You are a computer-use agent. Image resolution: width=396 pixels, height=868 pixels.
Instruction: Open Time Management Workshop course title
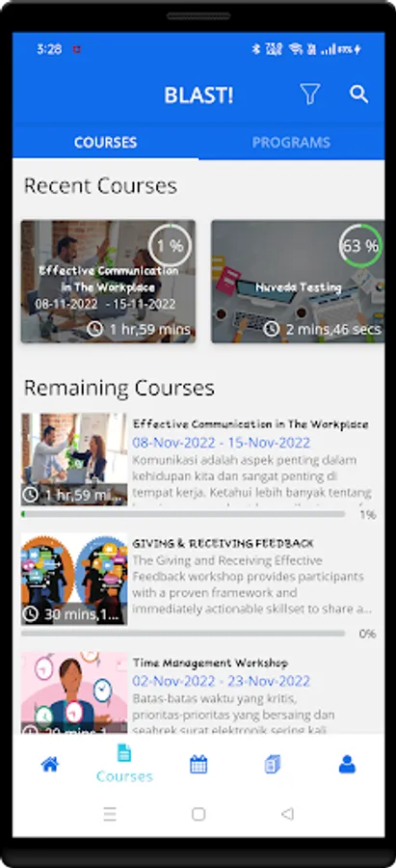(211, 663)
